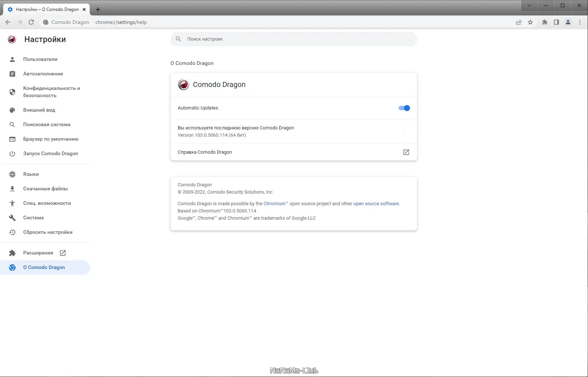Click the address bar URL chrome://settings/help

(121, 22)
